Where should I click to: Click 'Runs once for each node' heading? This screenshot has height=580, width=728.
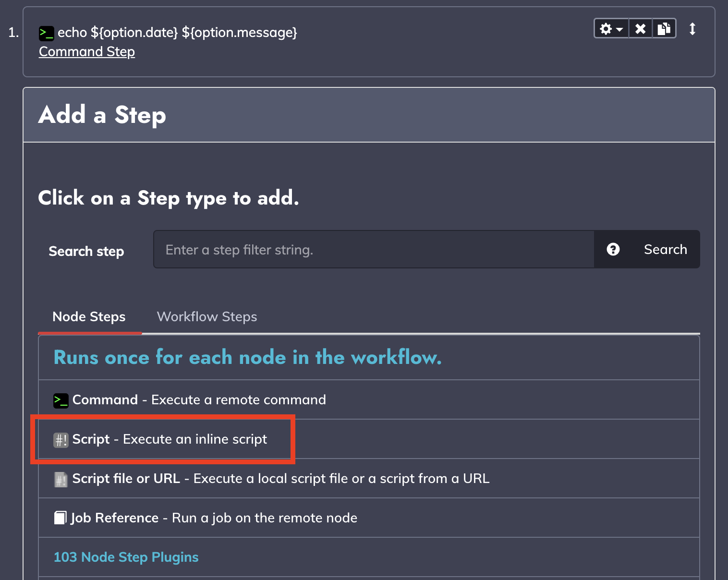pyautogui.click(x=247, y=357)
